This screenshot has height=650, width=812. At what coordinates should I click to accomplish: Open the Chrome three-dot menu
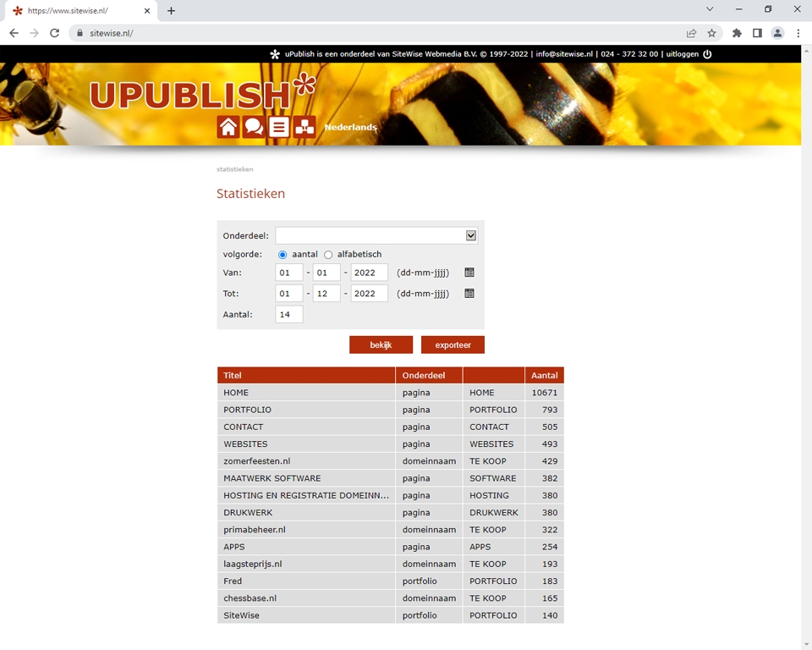(798, 33)
